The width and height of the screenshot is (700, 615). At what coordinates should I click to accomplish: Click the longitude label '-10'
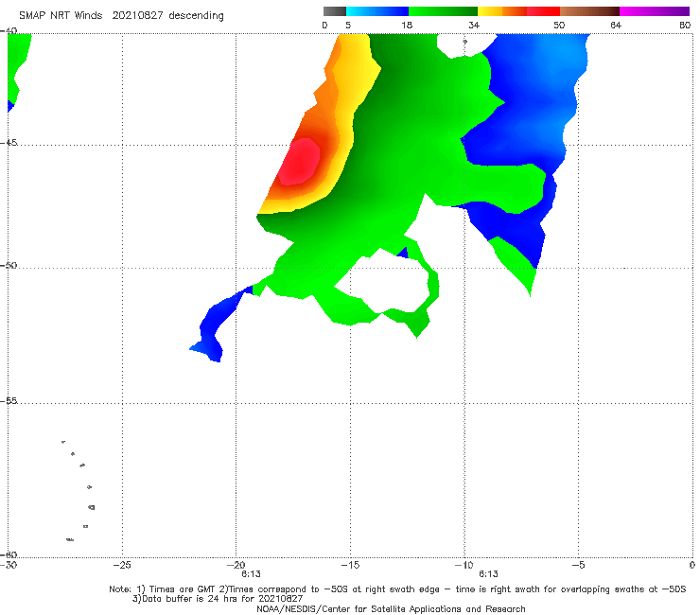coord(464,565)
